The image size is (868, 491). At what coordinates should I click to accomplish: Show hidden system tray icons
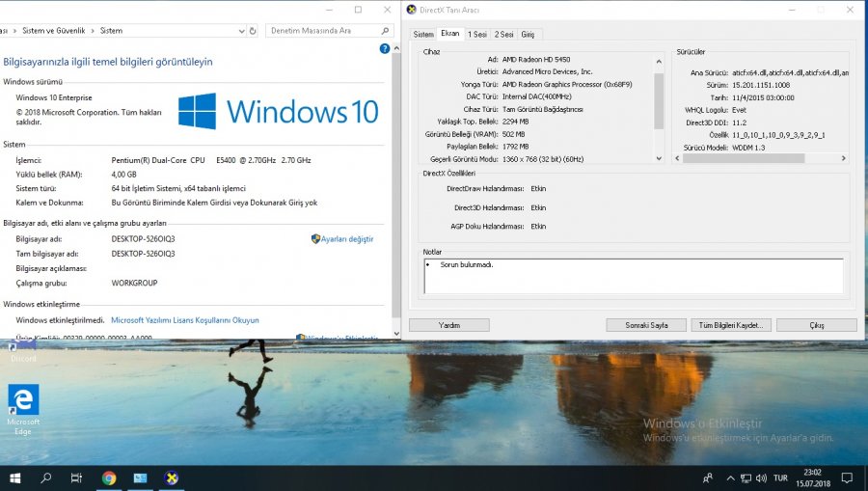[x=731, y=478]
